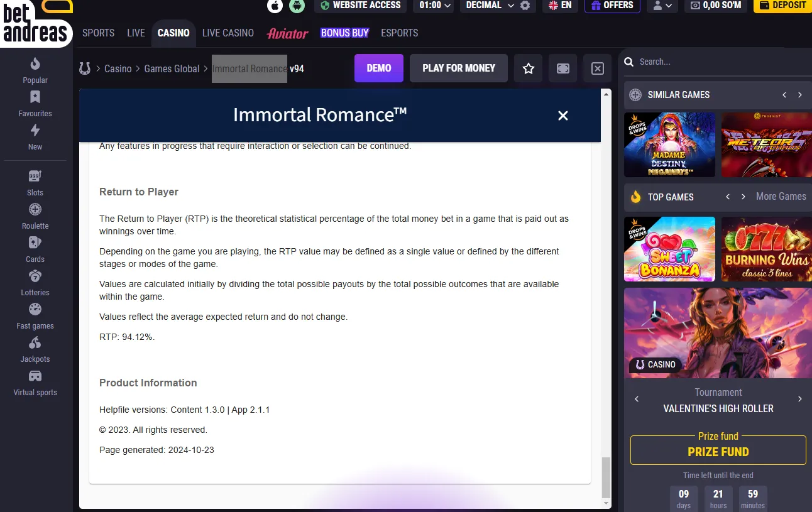Go to Casino breadcrumb link

tap(118, 68)
